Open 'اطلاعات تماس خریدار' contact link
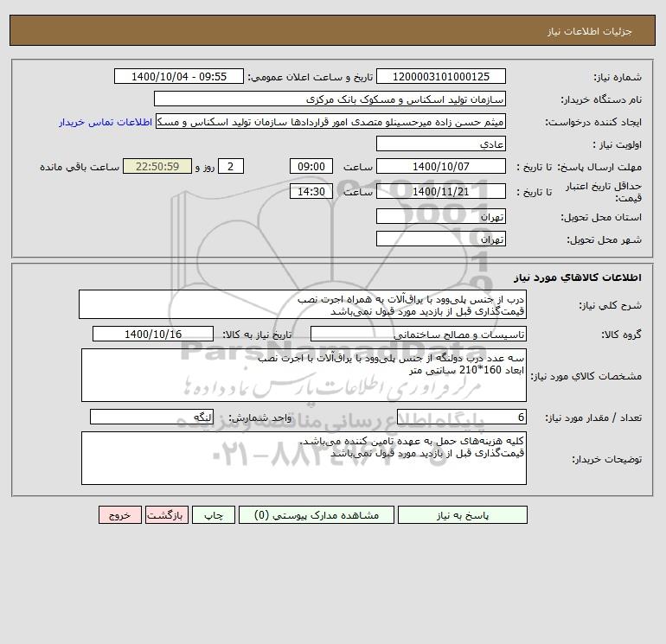 (106, 122)
